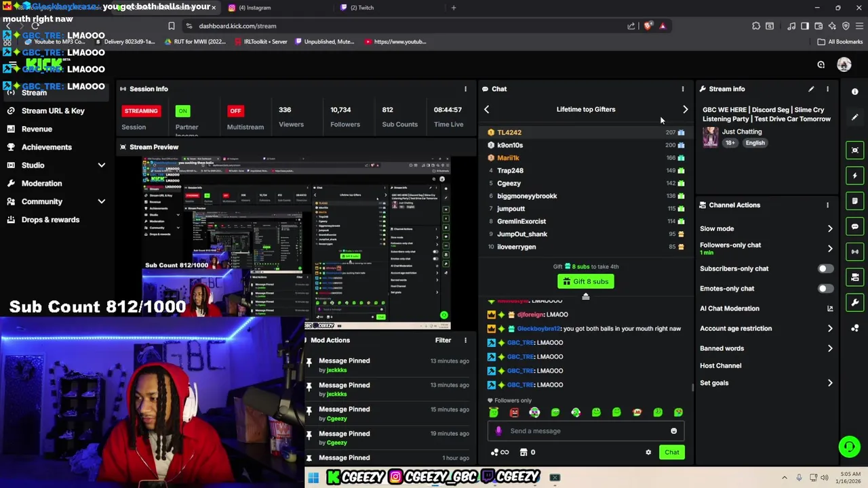
Task: Expand Followers-only chat settings
Action: (830, 248)
